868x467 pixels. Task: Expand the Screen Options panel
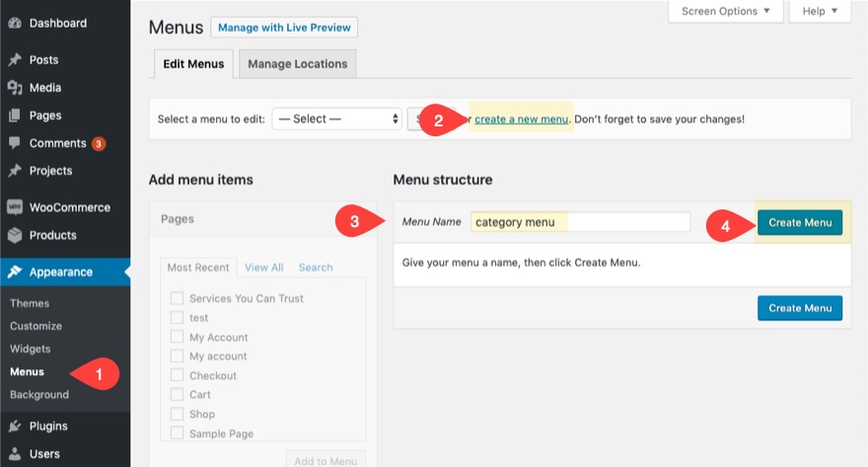coord(725,11)
